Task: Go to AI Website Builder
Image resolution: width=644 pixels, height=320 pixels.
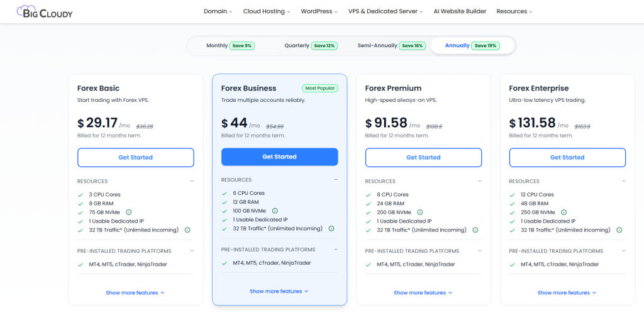Action: pyautogui.click(x=460, y=11)
